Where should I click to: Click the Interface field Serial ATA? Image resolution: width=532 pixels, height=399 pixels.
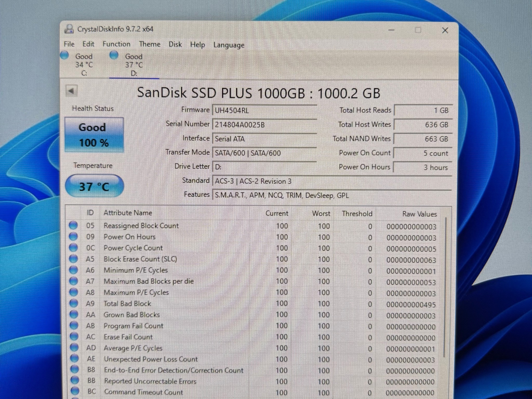264,139
